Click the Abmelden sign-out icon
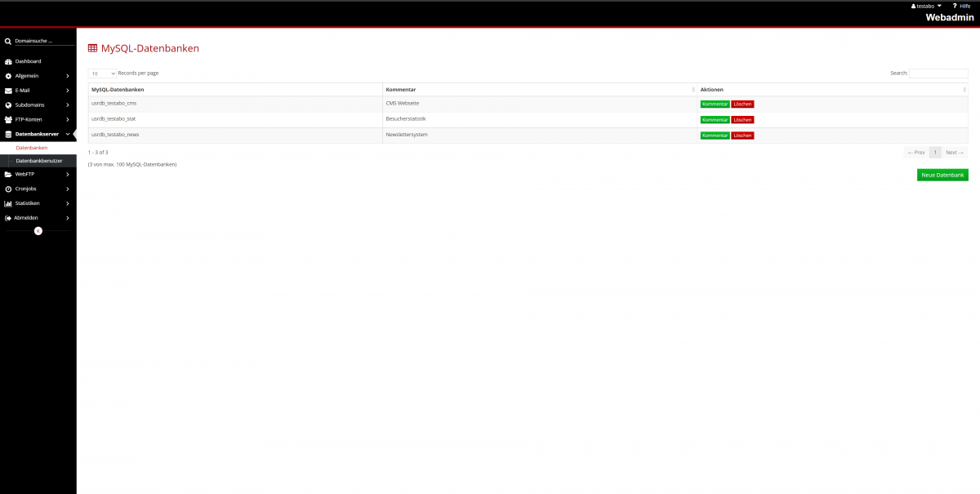The height and width of the screenshot is (494, 980). pos(8,218)
